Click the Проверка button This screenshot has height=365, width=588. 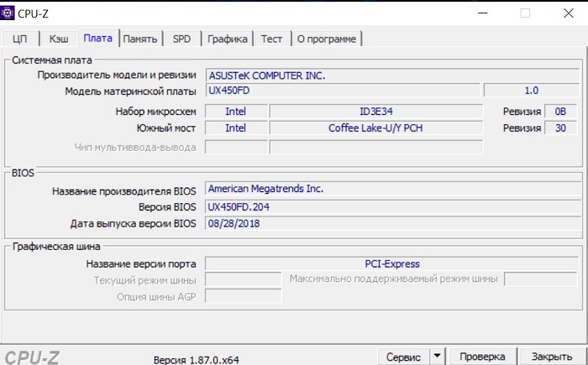(x=482, y=357)
